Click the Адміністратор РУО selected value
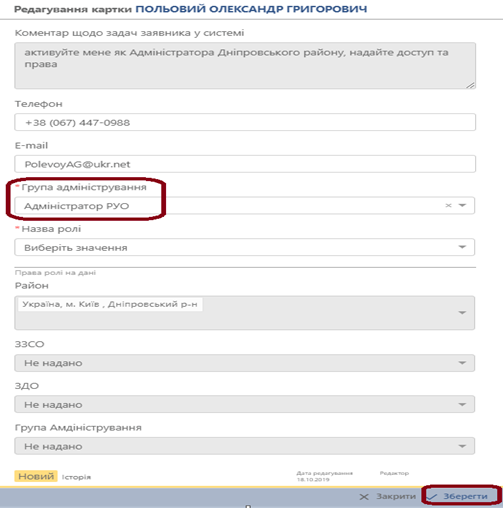The width and height of the screenshot is (503, 508). pos(76,206)
